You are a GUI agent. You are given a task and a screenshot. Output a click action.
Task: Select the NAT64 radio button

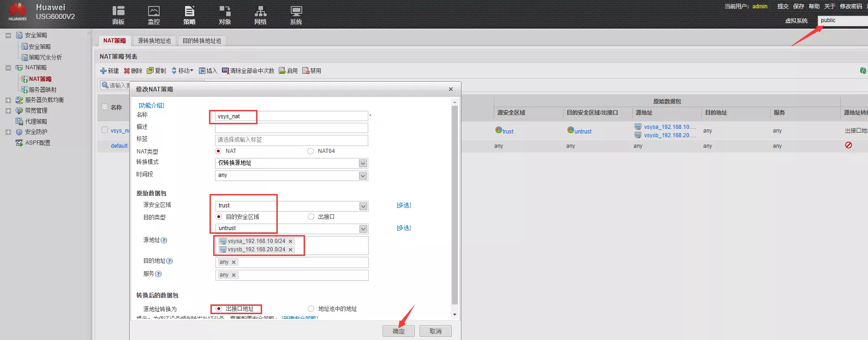tap(311, 151)
